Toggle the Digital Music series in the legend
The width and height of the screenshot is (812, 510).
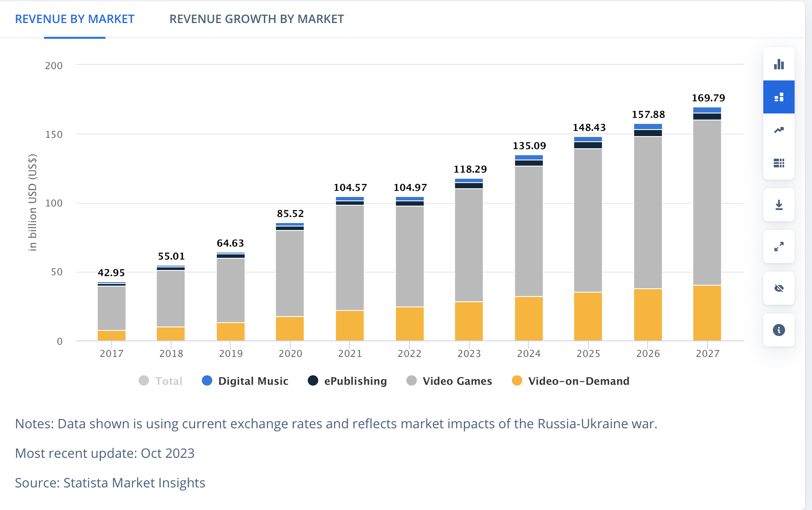(246, 381)
